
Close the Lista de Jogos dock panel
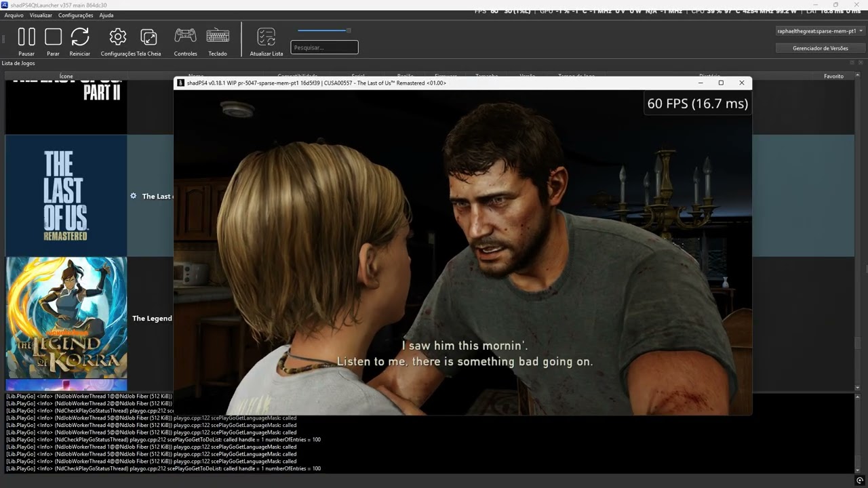(x=860, y=62)
